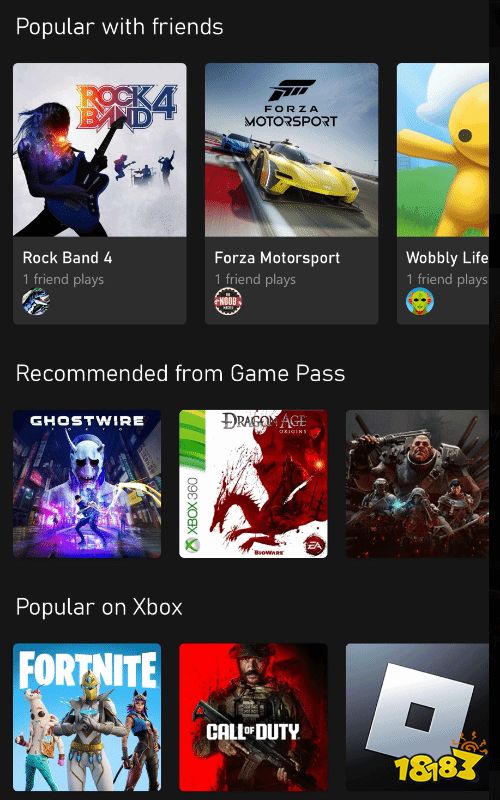Tap '1 friend plays' under Rock Band 4
Viewport: 500px width, 800px height.
tap(63, 279)
